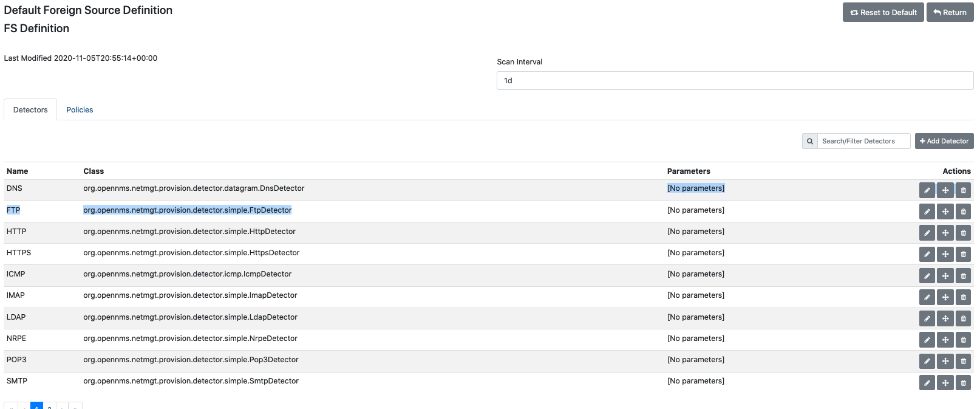Screen dimensions: 980x409
Task: Click the Search/Filter Detectors field
Action: (x=863, y=141)
